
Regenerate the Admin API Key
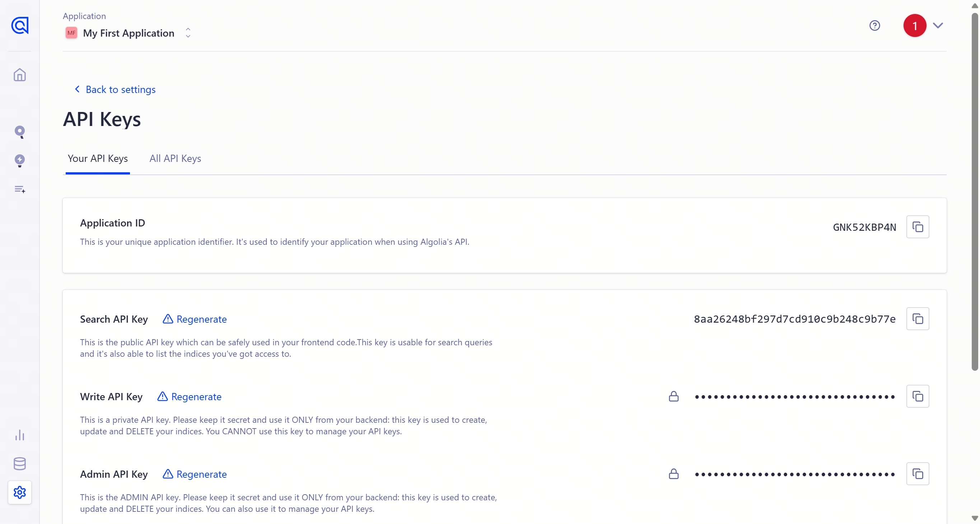point(195,474)
